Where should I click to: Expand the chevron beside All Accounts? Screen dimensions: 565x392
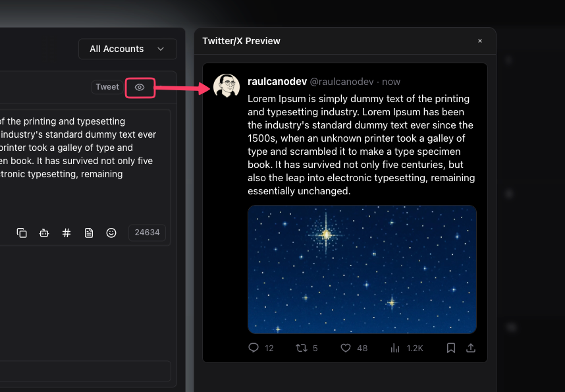tap(161, 49)
